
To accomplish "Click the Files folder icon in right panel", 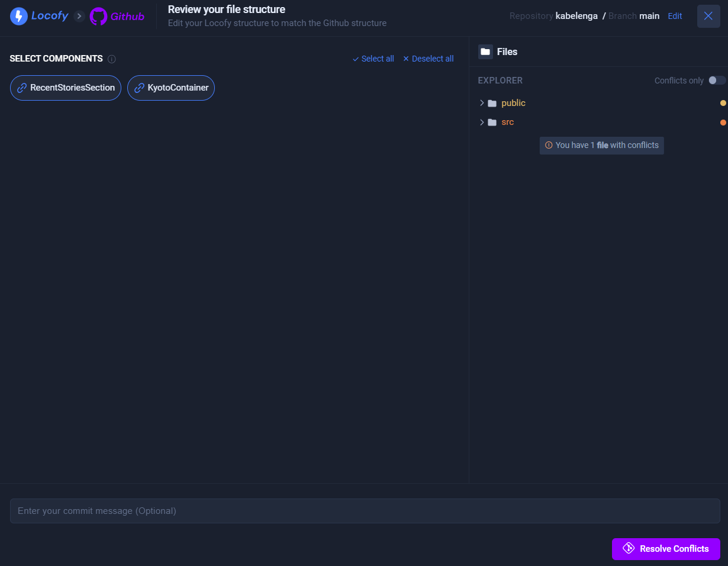I will [485, 52].
